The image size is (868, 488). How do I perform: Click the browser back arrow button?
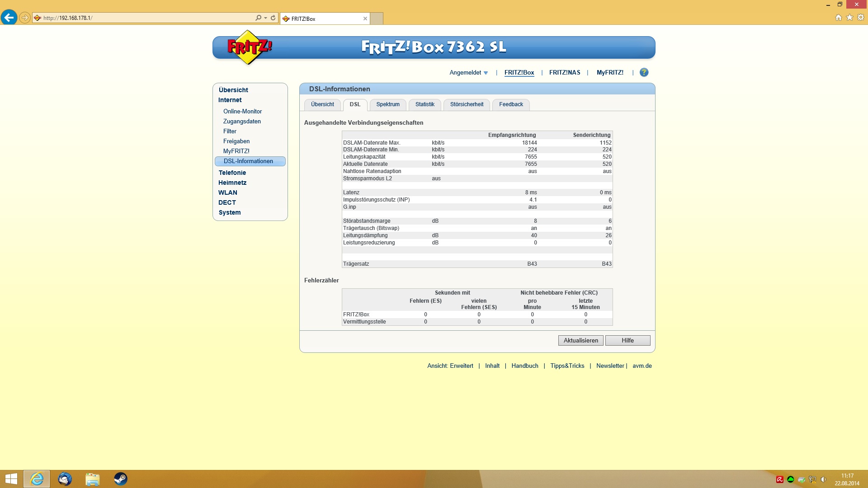[9, 18]
